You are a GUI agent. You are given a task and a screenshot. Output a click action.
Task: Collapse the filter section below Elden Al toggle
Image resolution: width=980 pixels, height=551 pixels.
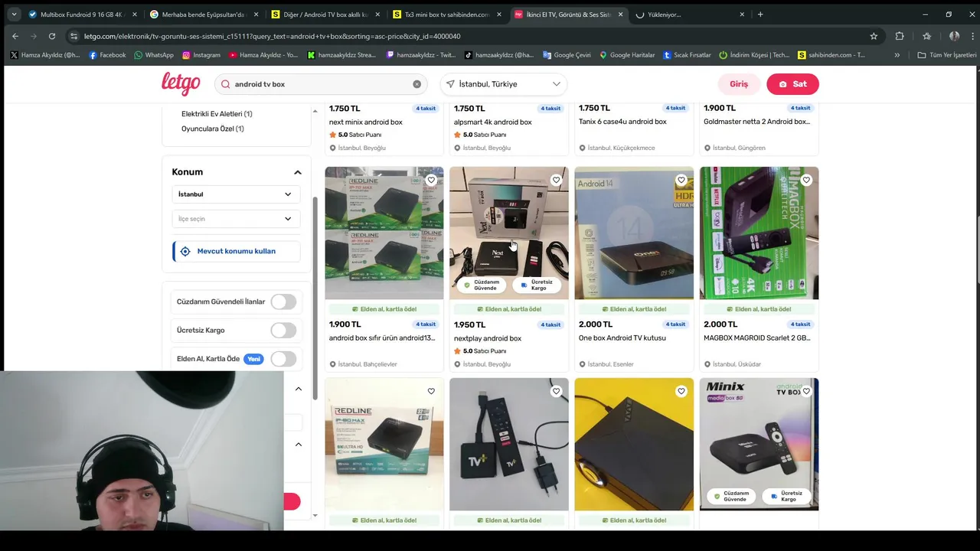299,389
